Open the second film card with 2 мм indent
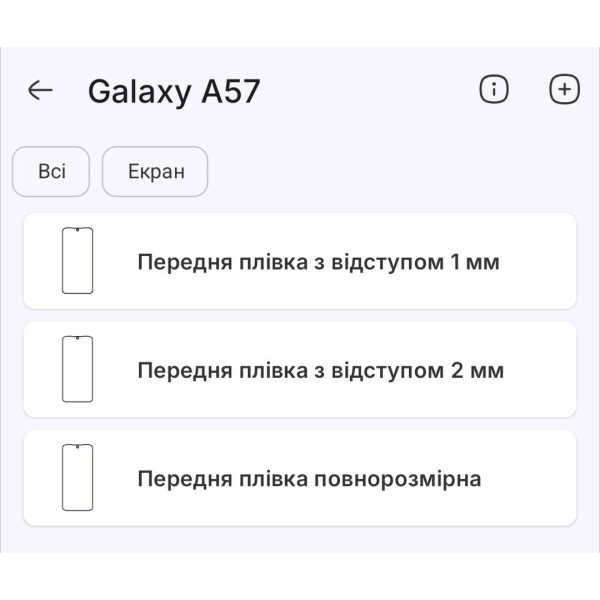The image size is (600, 600). (300, 369)
